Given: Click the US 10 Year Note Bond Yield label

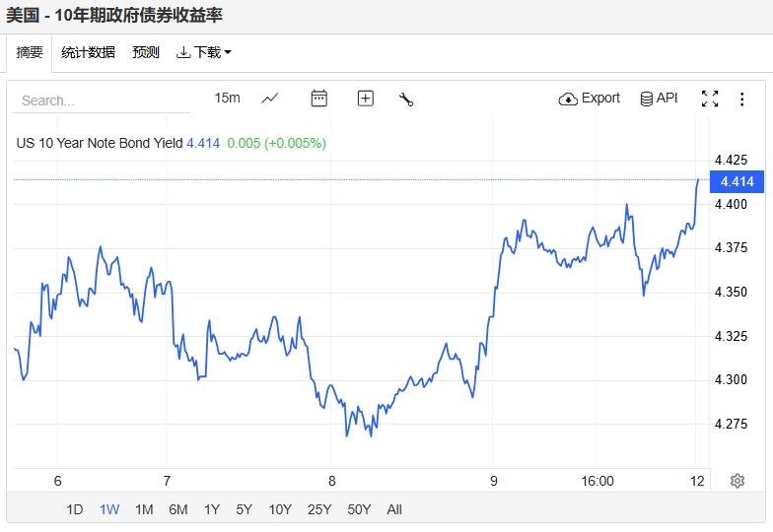Looking at the screenshot, I should click(100, 143).
